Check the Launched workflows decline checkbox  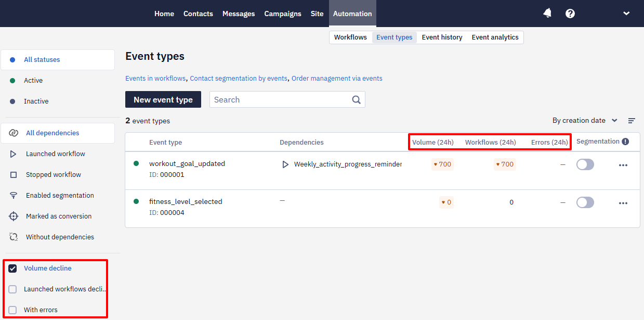click(12, 289)
